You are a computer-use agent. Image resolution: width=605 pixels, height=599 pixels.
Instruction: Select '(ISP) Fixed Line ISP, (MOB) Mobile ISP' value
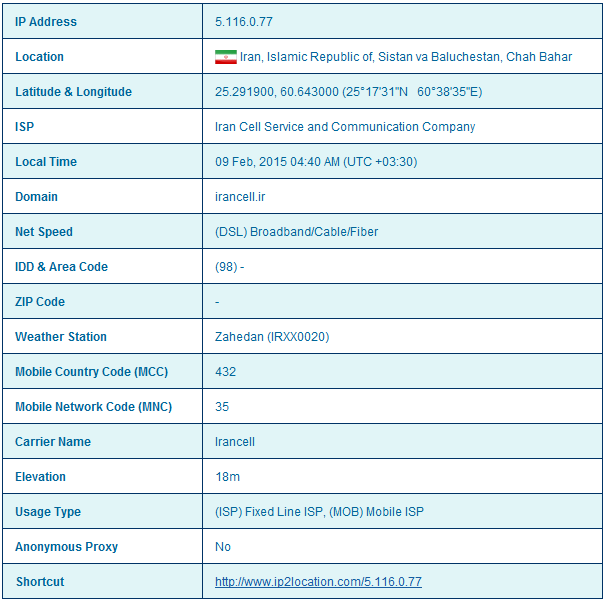tap(319, 512)
